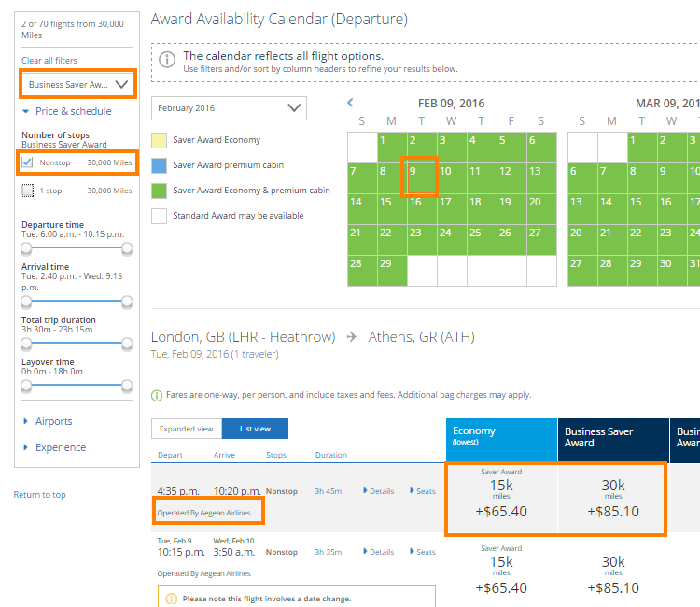Open Seats for the 4:35 p.m. flight
The image size is (700, 607).
click(422, 490)
